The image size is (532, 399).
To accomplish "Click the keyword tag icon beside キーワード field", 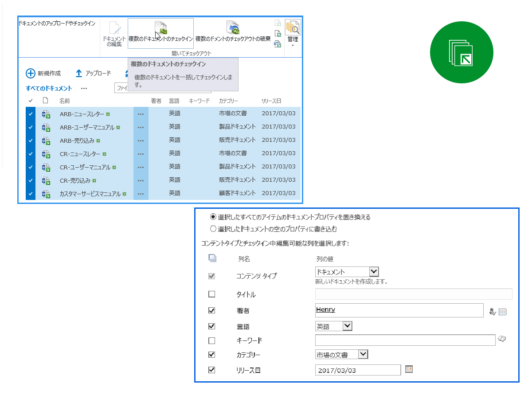I will (x=502, y=339).
